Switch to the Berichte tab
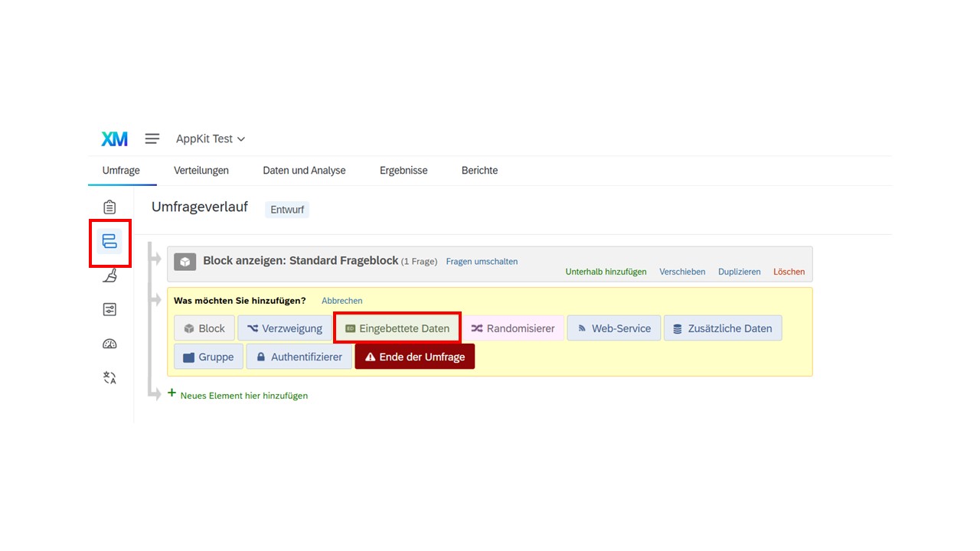 [479, 170]
